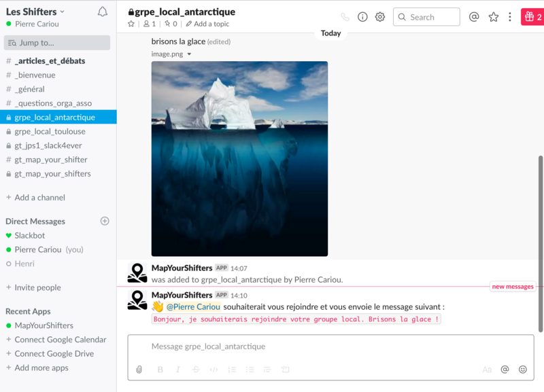Open new direct message plus button
This screenshot has width=544, height=392.
coord(105,221)
